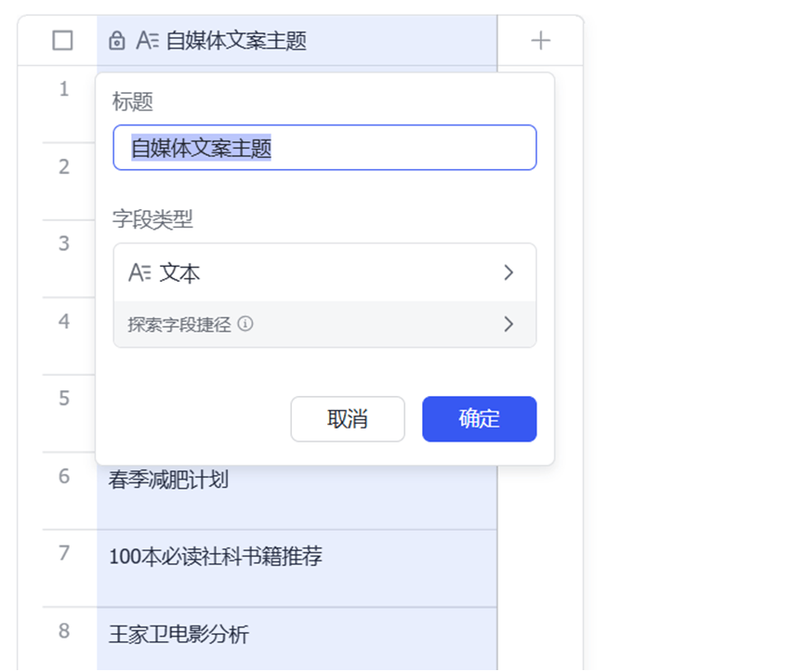808x672 pixels.
Task: Click the 取消 button
Action: [x=348, y=418]
